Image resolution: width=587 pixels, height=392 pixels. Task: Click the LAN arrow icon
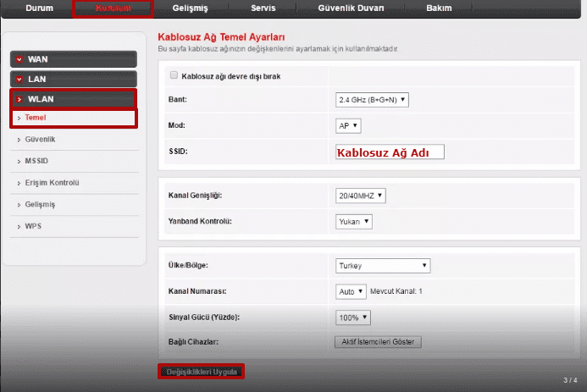19,80
